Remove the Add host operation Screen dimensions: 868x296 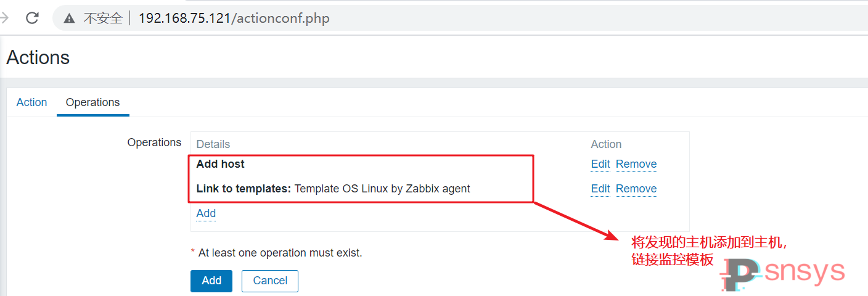coord(636,164)
